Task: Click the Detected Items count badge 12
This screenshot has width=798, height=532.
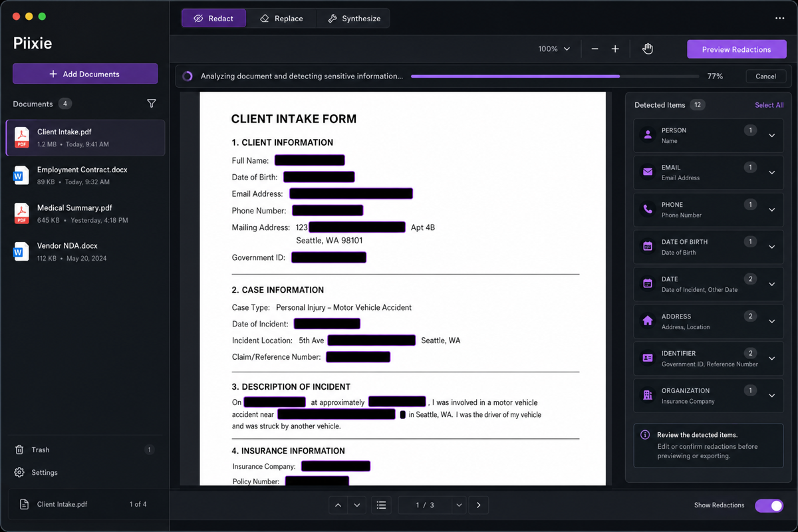Action: click(x=698, y=105)
